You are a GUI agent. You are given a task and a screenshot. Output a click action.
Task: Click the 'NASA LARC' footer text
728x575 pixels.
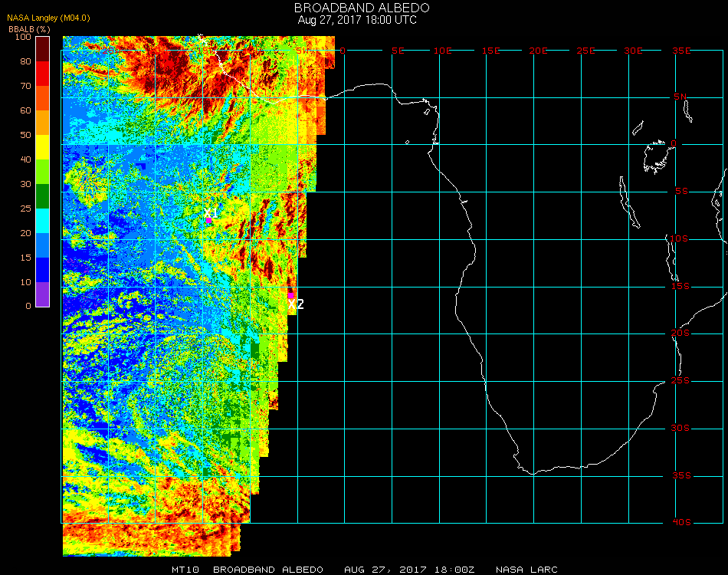click(x=526, y=570)
